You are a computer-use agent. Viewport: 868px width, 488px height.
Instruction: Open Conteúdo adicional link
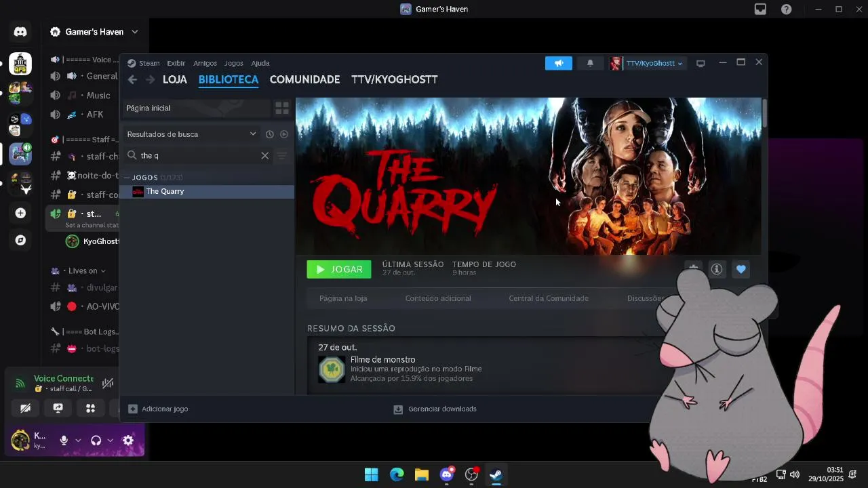tap(438, 298)
